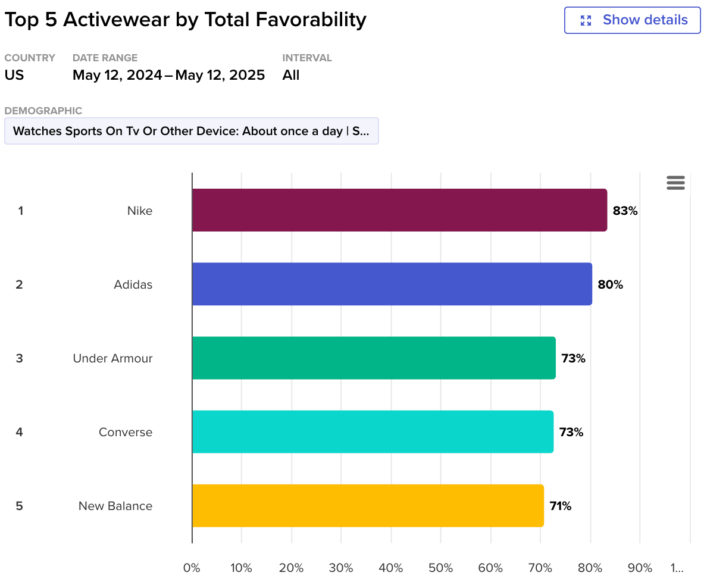707x588 pixels.
Task: Click the New Balance brand label
Action: (x=115, y=506)
